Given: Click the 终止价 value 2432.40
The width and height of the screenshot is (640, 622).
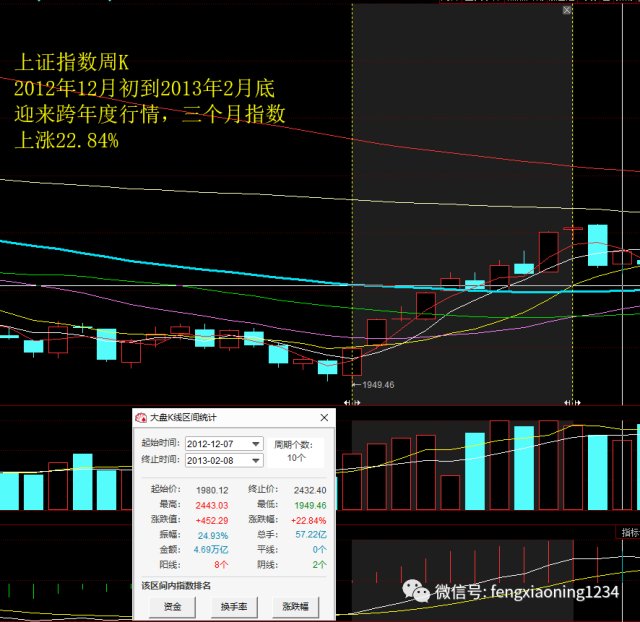Looking at the screenshot, I should [310, 490].
